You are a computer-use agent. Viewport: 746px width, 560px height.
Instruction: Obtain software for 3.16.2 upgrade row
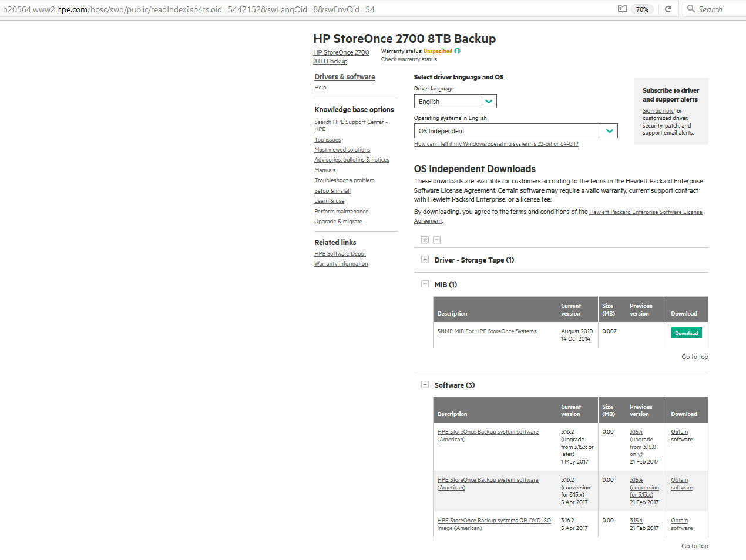click(x=682, y=435)
